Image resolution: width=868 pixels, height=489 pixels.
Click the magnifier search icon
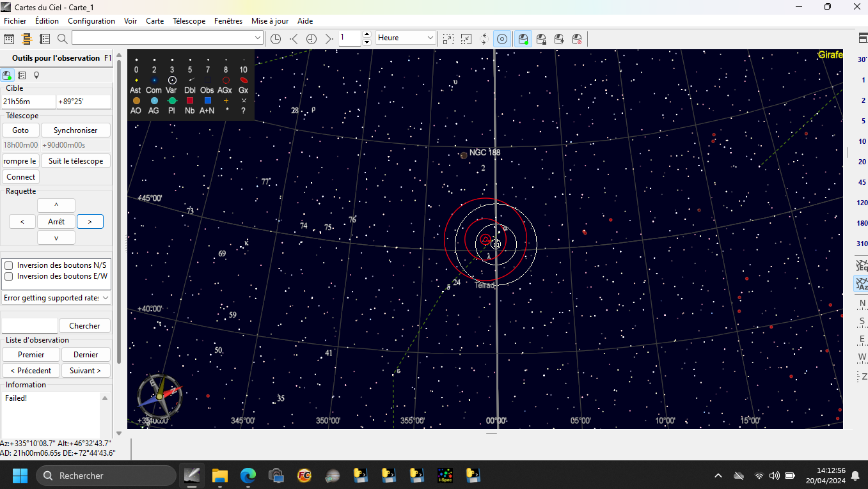[62, 38]
